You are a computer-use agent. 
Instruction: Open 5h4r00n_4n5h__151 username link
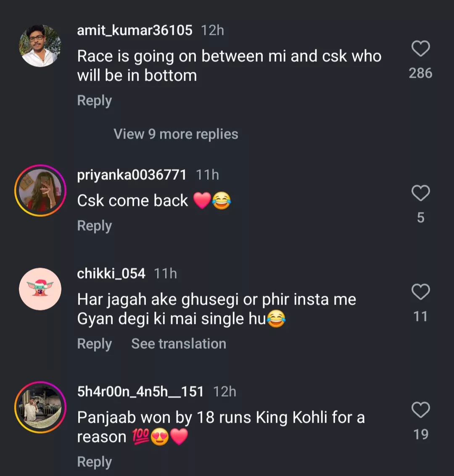[140, 392]
